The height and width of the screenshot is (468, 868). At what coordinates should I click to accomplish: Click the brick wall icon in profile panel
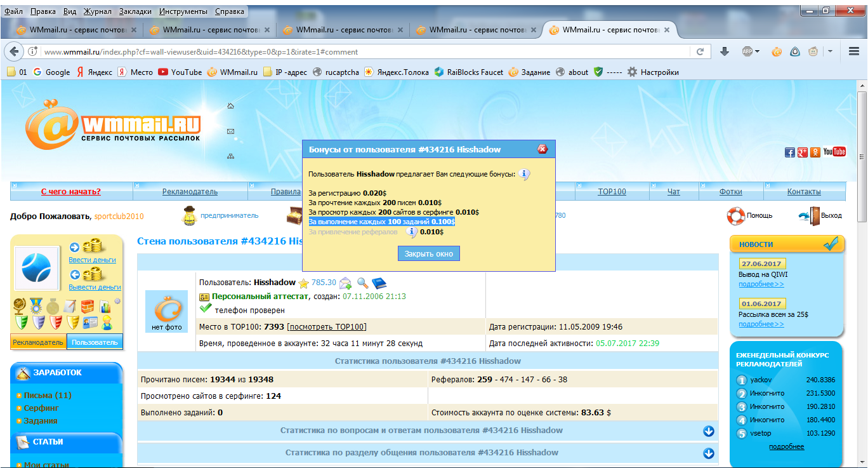coord(88,306)
